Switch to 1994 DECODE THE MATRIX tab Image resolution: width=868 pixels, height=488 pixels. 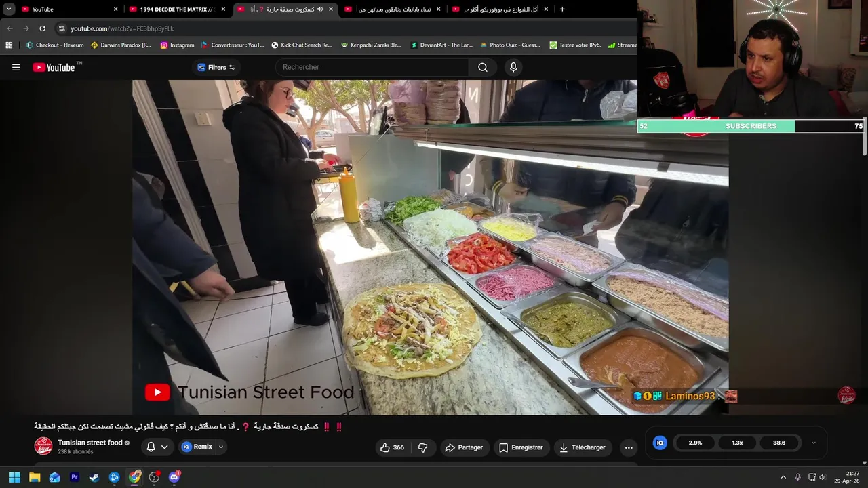[x=178, y=9]
